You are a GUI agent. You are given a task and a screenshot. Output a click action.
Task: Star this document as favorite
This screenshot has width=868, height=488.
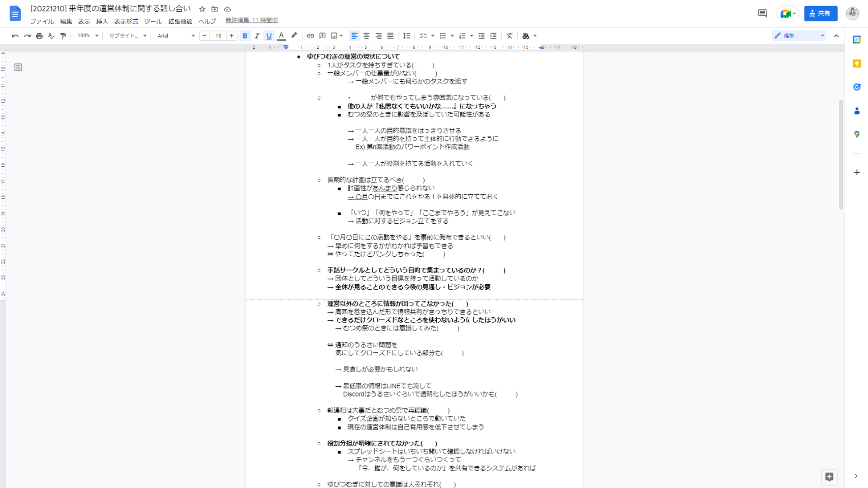(x=202, y=9)
